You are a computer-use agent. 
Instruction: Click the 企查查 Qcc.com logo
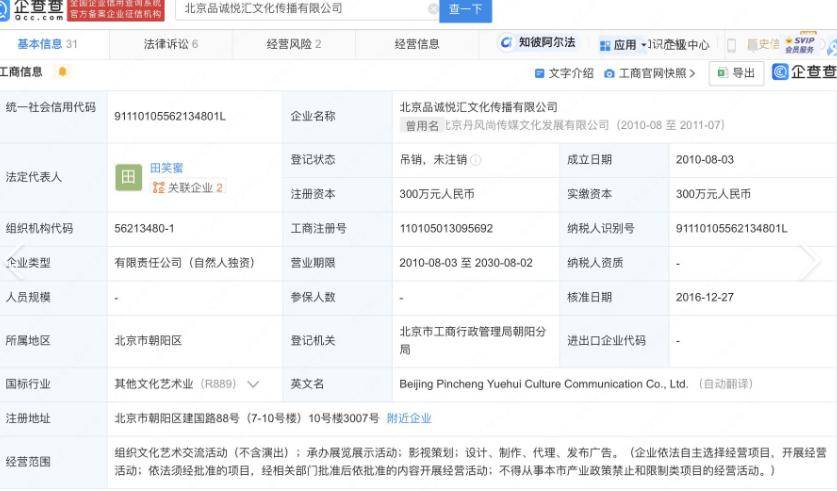click(32, 10)
